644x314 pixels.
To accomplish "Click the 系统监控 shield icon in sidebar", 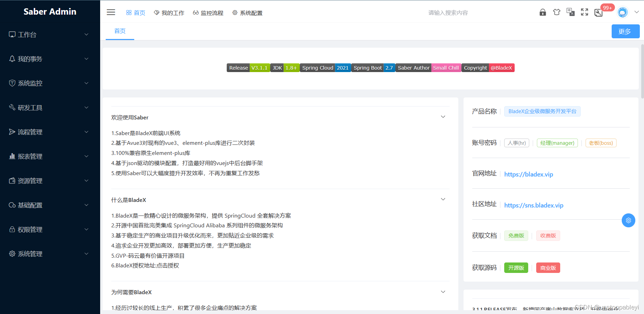I will pyautogui.click(x=12, y=83).
